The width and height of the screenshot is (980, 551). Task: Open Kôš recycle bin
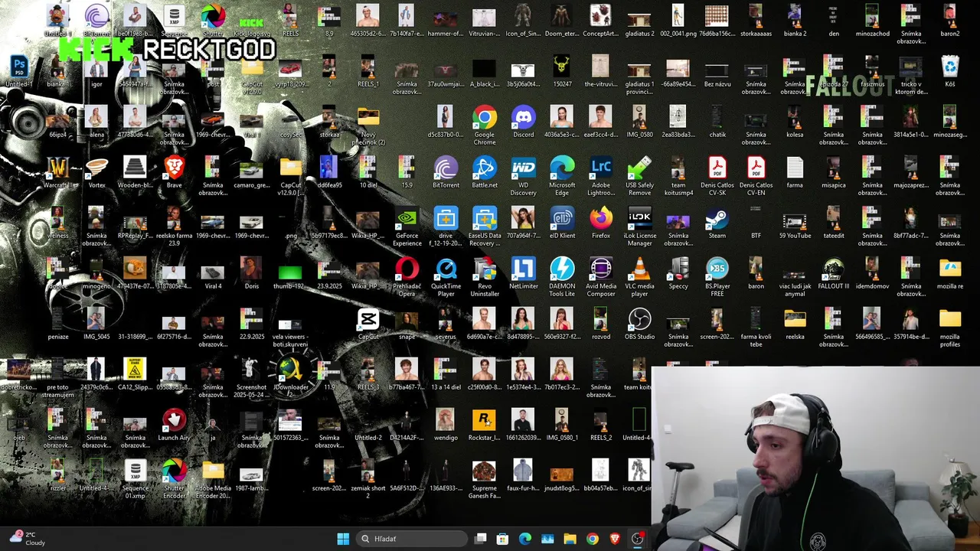pyautogui.click(x=949, y=72)
